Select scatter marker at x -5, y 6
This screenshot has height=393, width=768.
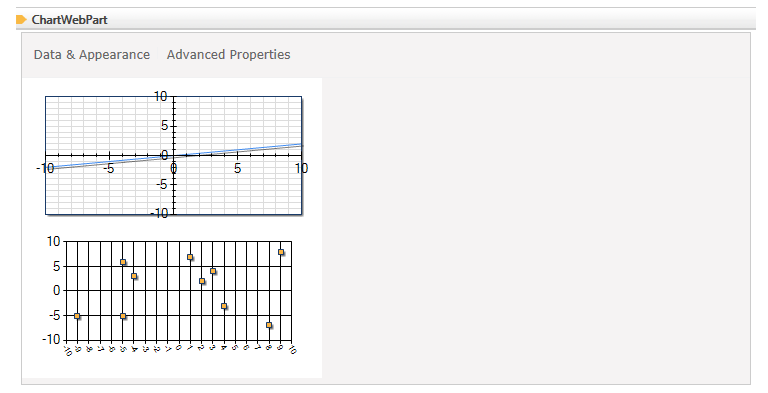(123, 262)
